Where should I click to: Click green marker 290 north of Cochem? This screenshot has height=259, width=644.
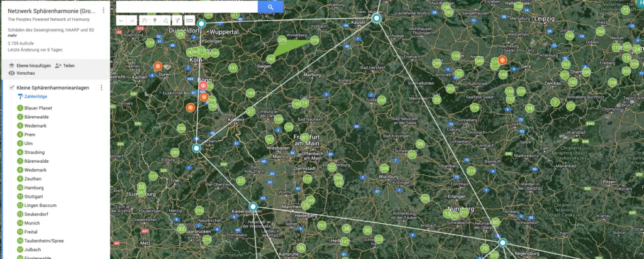pos(181,128)
